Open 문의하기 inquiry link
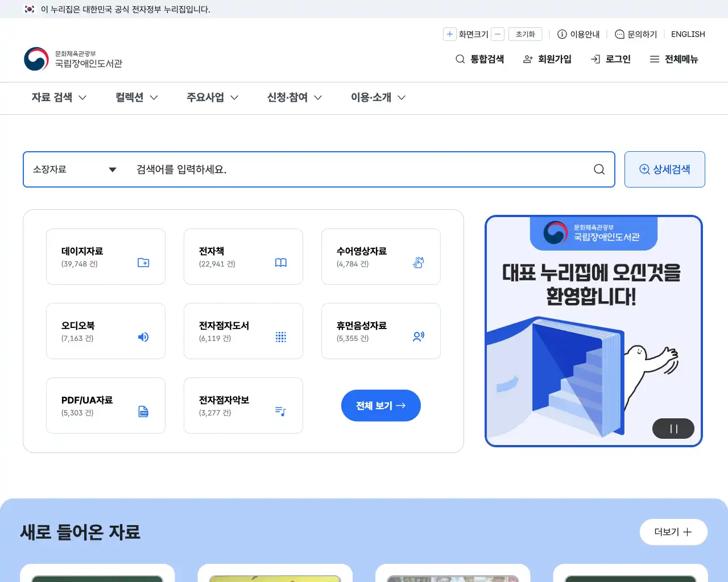The width and height of the screenshot is (728, 582). click(x=636, y=34)
